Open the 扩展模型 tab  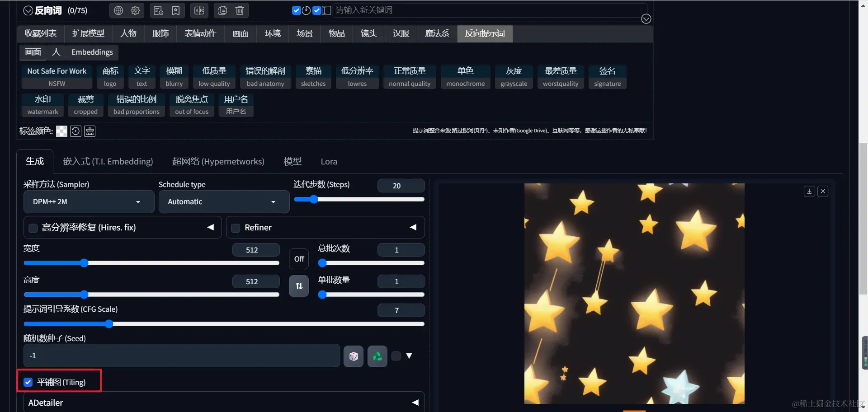pyautogui.click(x=88, y=33)
